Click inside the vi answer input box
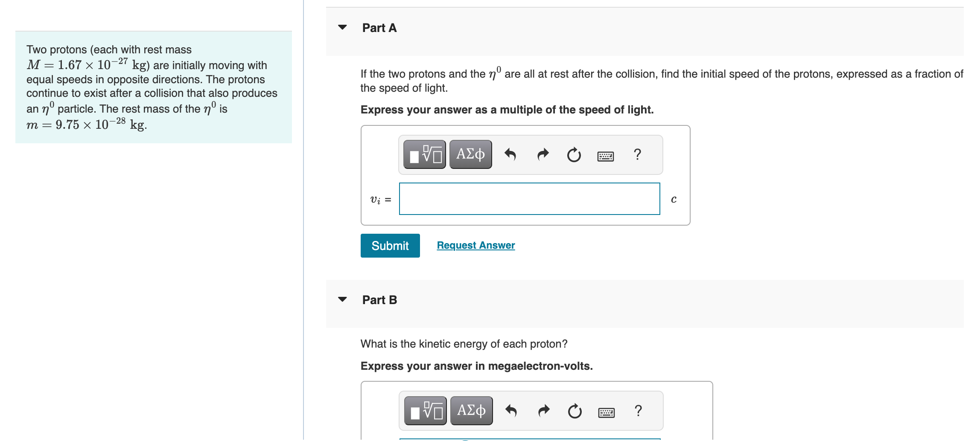The height and width of the screenshot is (441, 980). [529, 198]
